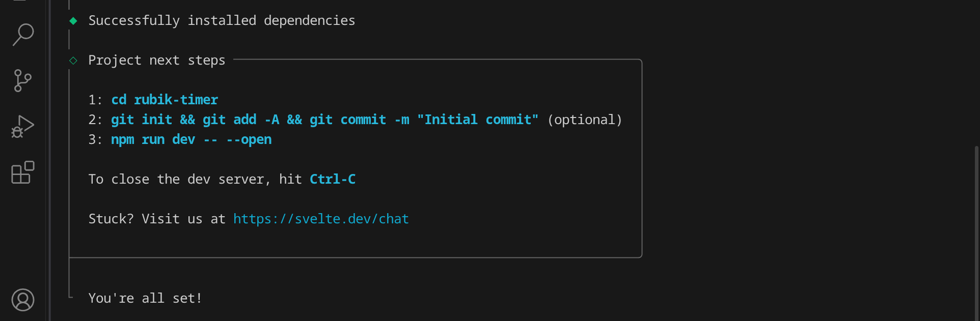Open the Source Control view
This screenshot has height=321, width=980.
pos(22,80)
